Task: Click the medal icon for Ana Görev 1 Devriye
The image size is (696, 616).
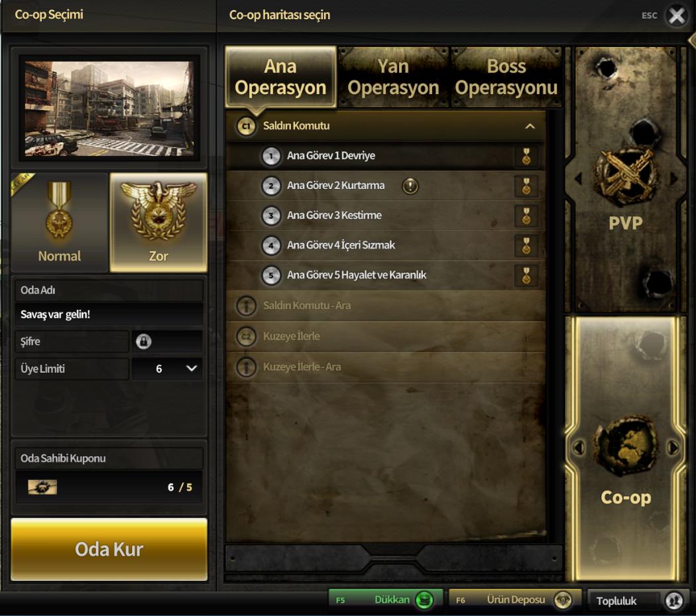Action: tap(526, 156)
